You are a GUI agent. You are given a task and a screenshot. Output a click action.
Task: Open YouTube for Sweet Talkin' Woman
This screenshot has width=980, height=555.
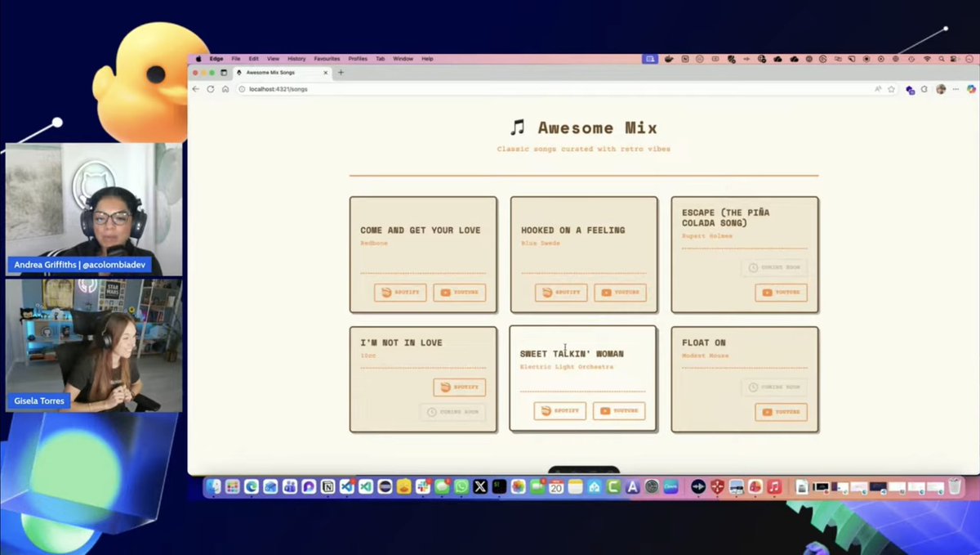619,410
